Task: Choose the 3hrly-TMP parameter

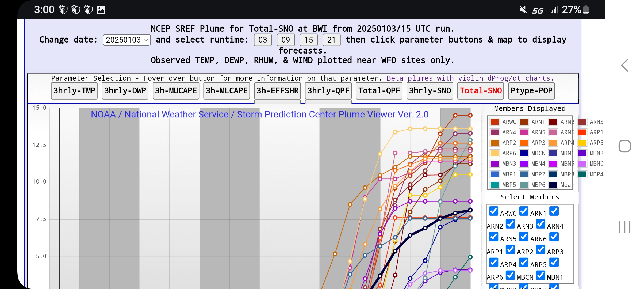Action: click(x=74, y=91)
